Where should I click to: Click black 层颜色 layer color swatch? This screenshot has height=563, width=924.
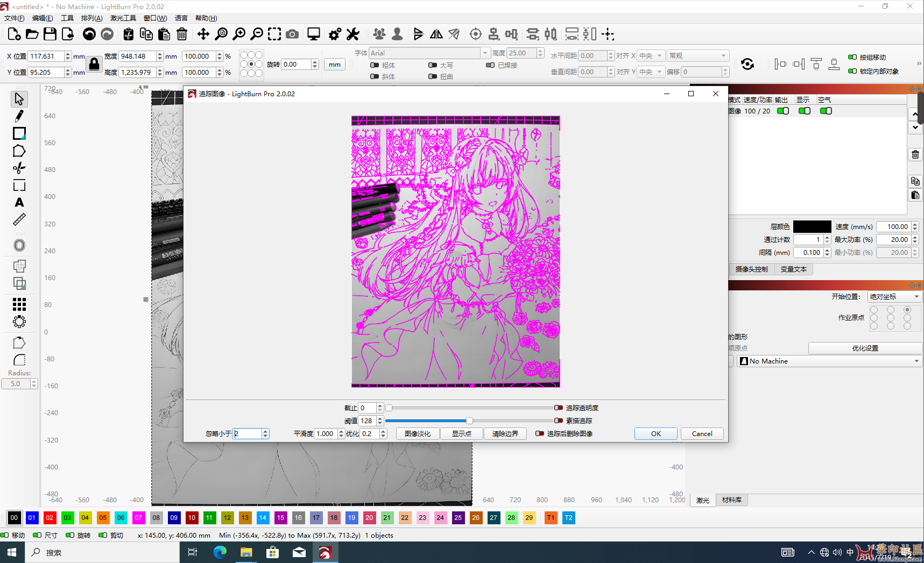click(x=812, y=227)
